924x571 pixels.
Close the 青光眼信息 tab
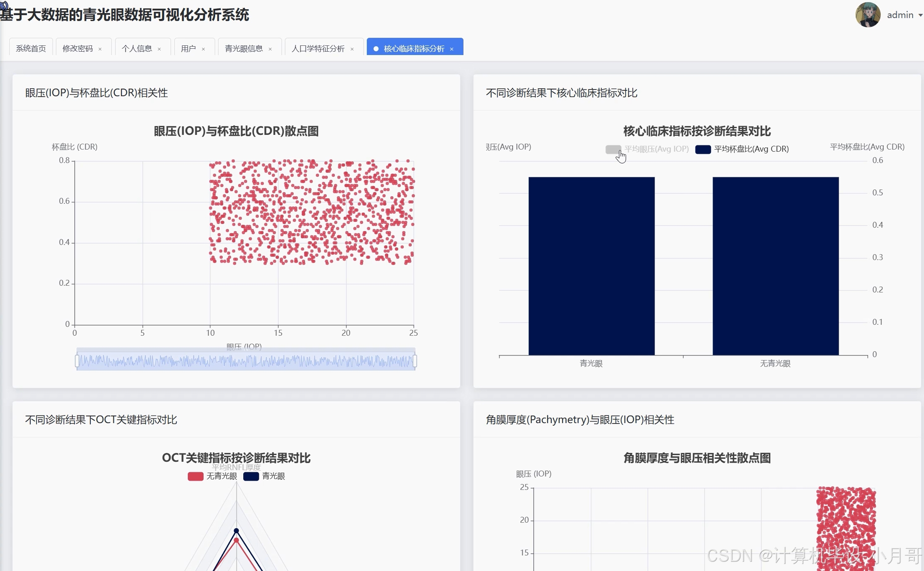[270, 49]
